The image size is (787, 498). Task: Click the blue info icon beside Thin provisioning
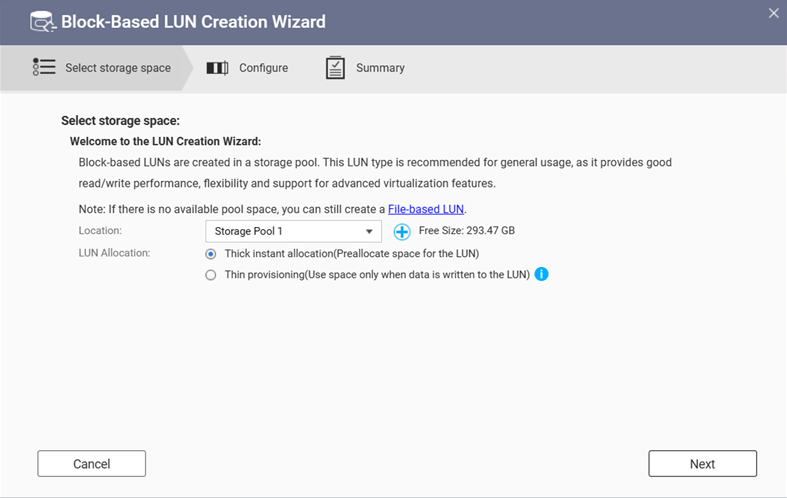pyautogui.click(x=541, y=274)
